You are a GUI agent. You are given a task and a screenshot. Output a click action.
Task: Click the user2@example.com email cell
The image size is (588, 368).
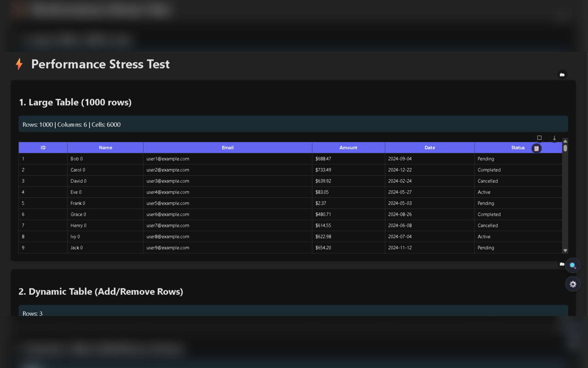coord(228,170)
